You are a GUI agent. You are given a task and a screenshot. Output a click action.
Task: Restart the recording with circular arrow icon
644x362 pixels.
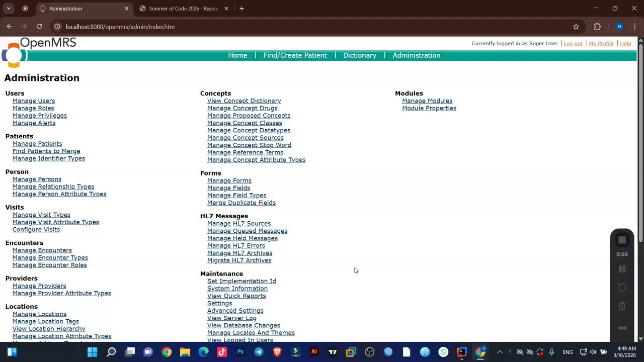tap(622, 288)
